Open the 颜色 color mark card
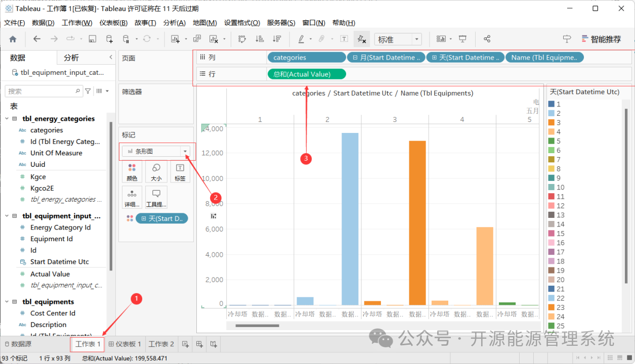This screenshot has height=364, width=635. tap(132, 172)
